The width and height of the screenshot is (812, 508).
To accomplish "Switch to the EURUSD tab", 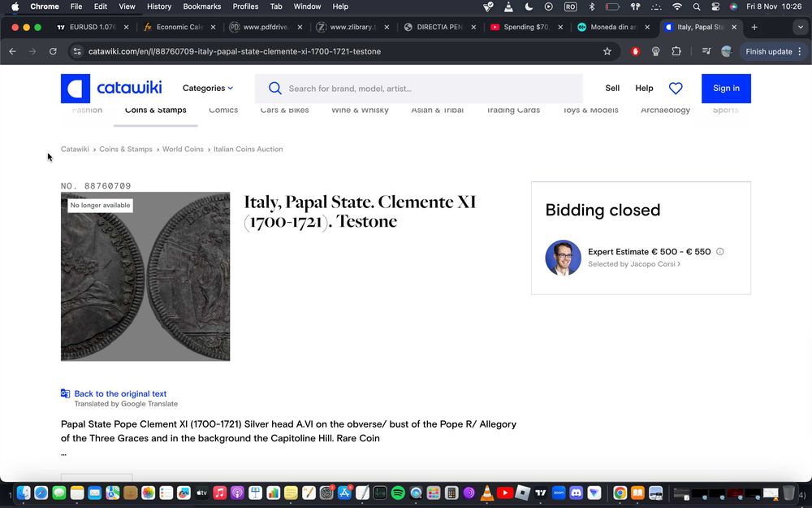I will coord(93,27).
